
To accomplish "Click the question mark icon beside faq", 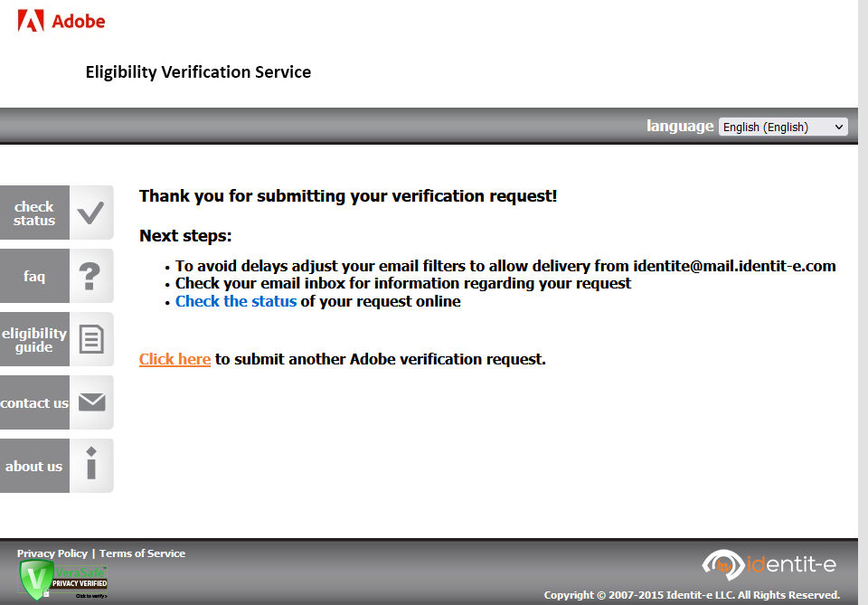I will coord(90,276).
